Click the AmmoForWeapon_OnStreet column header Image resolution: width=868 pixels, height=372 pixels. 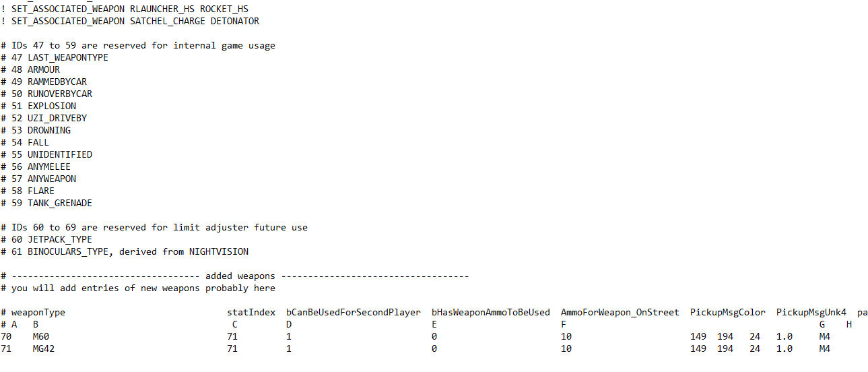(x=620, y=313)
